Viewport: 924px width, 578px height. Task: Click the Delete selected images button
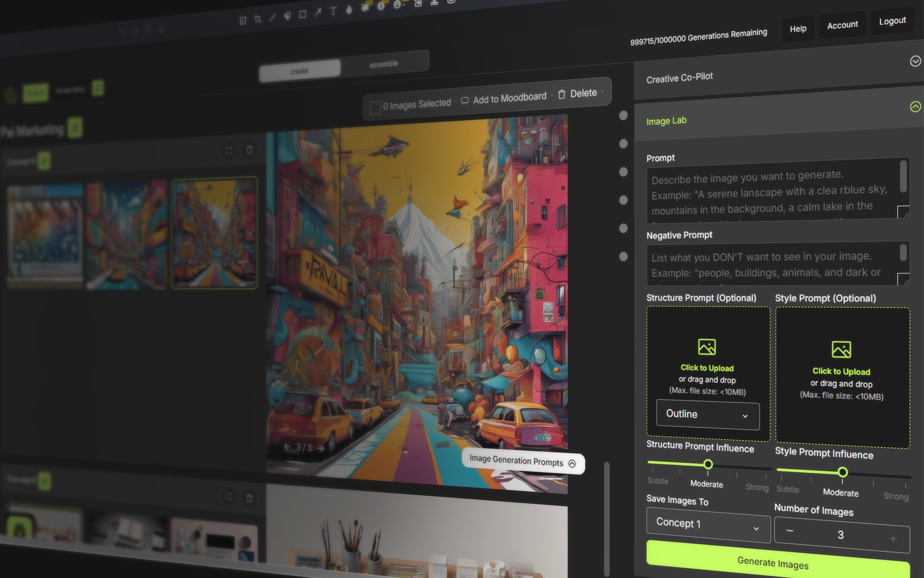click(x=583, y=93)
